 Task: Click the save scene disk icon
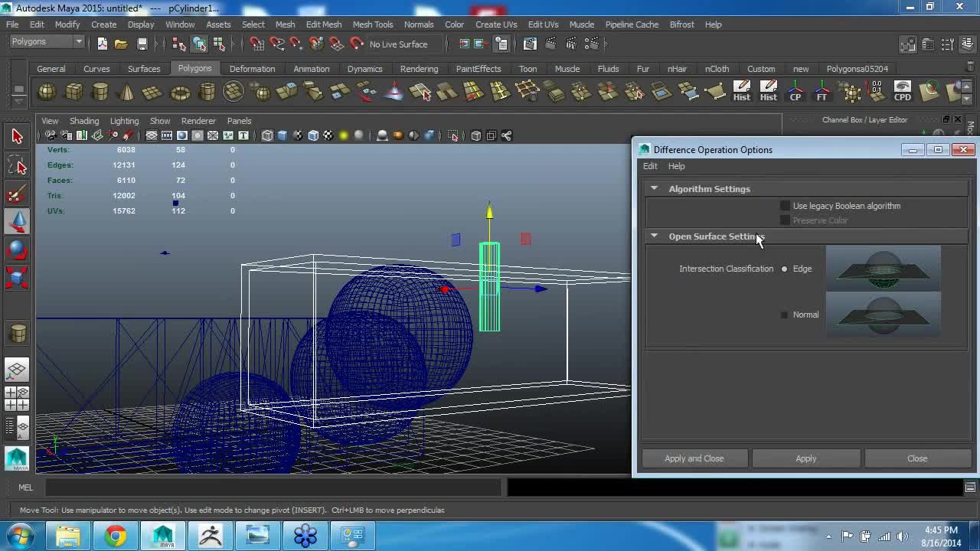142,44
